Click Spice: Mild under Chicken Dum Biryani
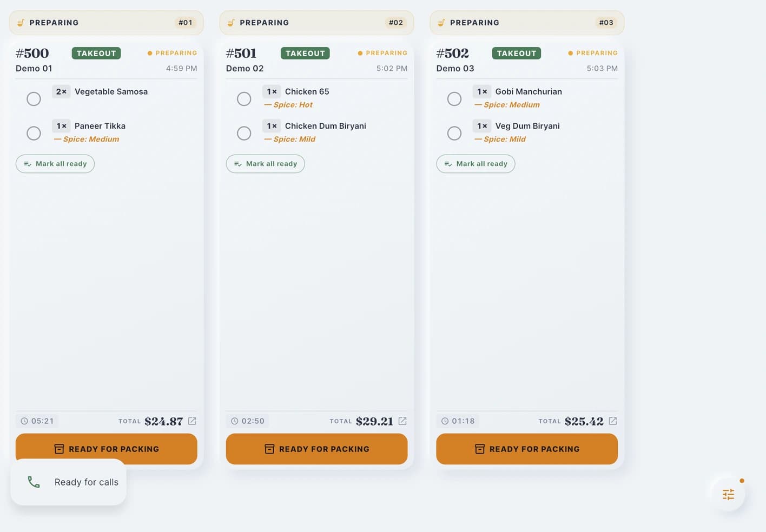 290,139
